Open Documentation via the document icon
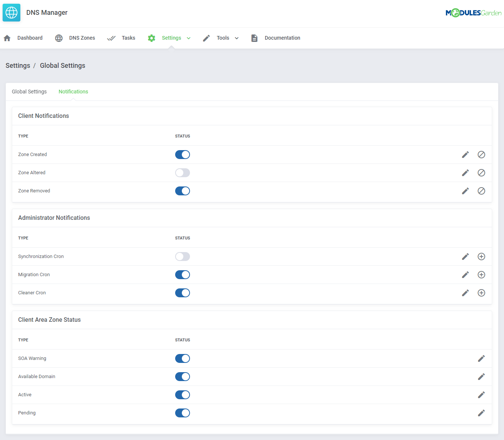This screenshot has height=440, width=504. pyautogui.click(x=254, y=38)
